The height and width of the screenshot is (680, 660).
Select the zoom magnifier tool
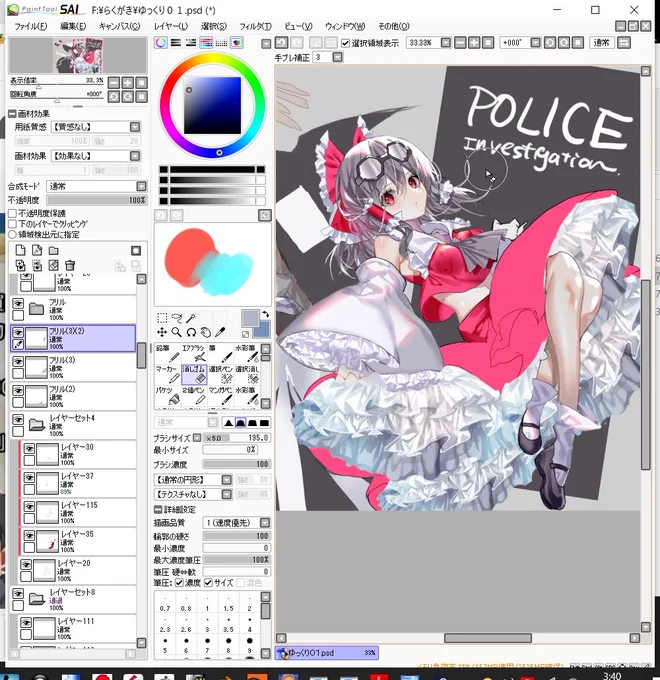[x=176, y=332]
